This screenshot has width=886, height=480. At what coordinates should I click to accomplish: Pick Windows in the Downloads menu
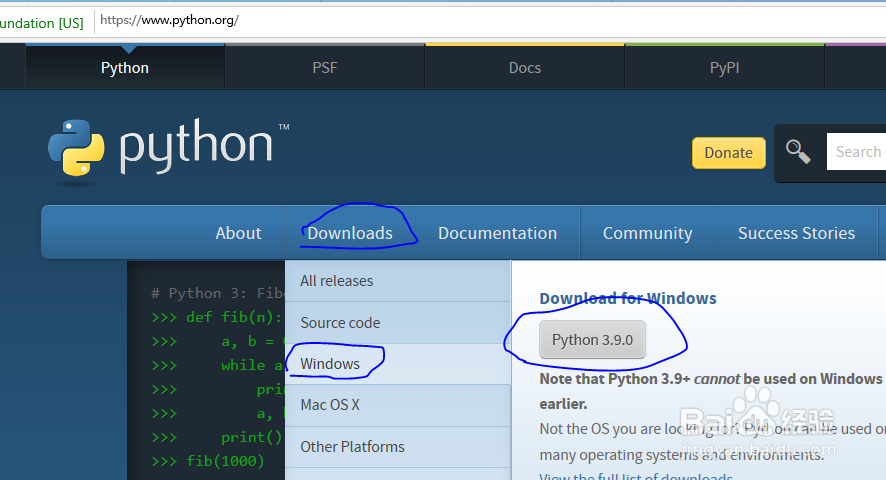click(330, 364)
